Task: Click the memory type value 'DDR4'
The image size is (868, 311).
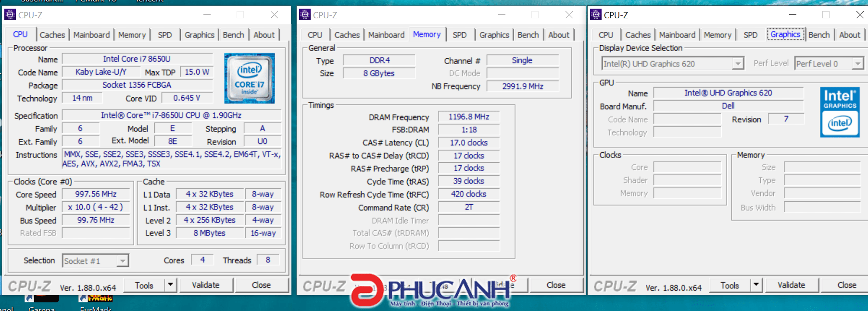Action: 379,60
